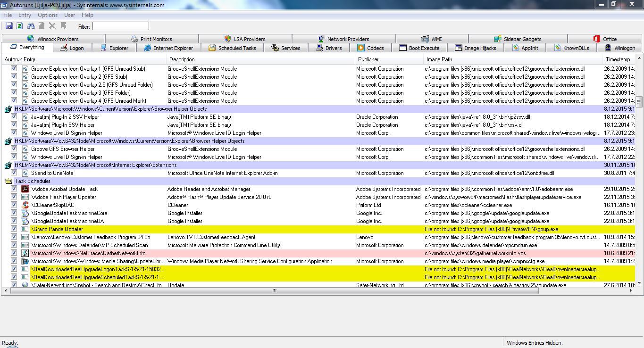Select the Task Scheduler group row

(x=32, y=181)
